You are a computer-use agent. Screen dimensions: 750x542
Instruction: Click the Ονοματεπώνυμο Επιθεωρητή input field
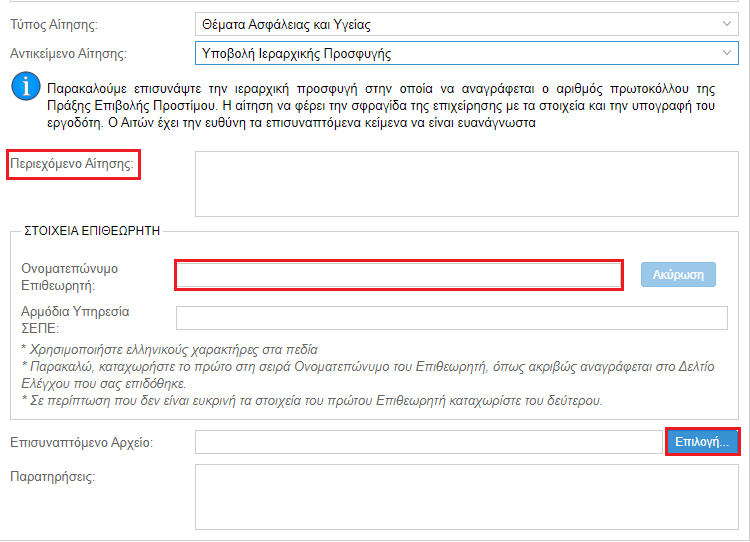[x=399, y=275]
